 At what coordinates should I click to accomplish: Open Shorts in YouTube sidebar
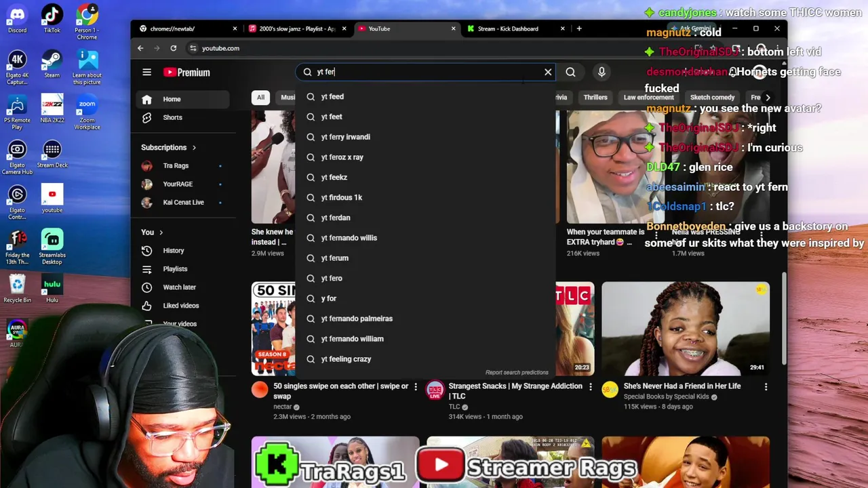(x=182, y=117)
